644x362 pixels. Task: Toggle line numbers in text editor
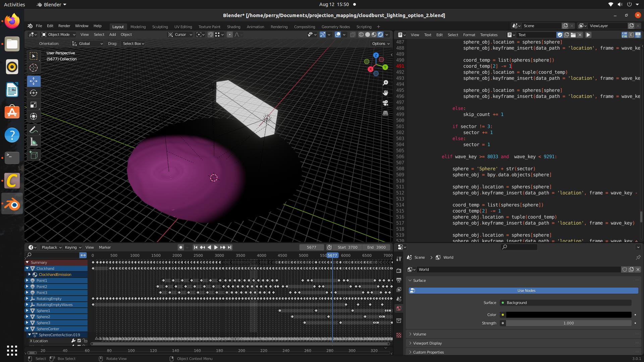click(625, 35)
